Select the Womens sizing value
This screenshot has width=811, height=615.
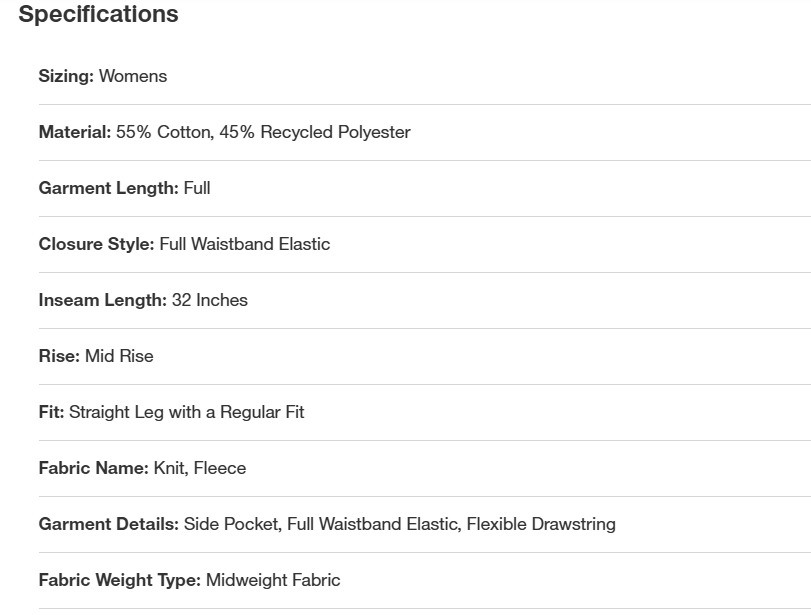click(133, 76)
